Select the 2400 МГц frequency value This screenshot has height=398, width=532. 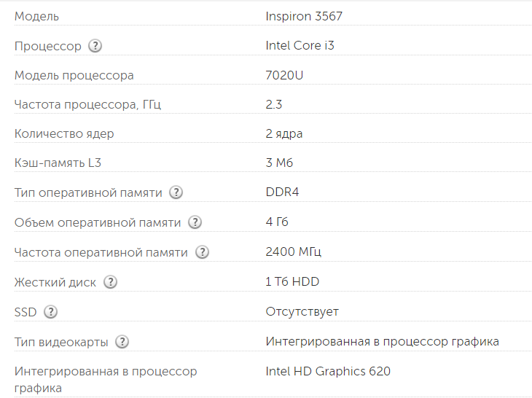[x=294, y=251]
